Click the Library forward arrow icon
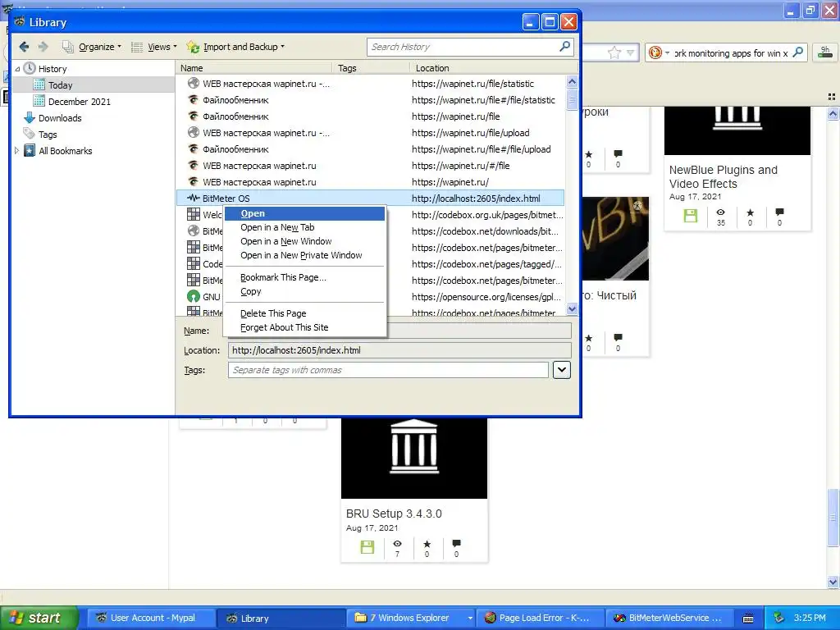The width and height of the screenshot is (840, 630). coord(43,47)
